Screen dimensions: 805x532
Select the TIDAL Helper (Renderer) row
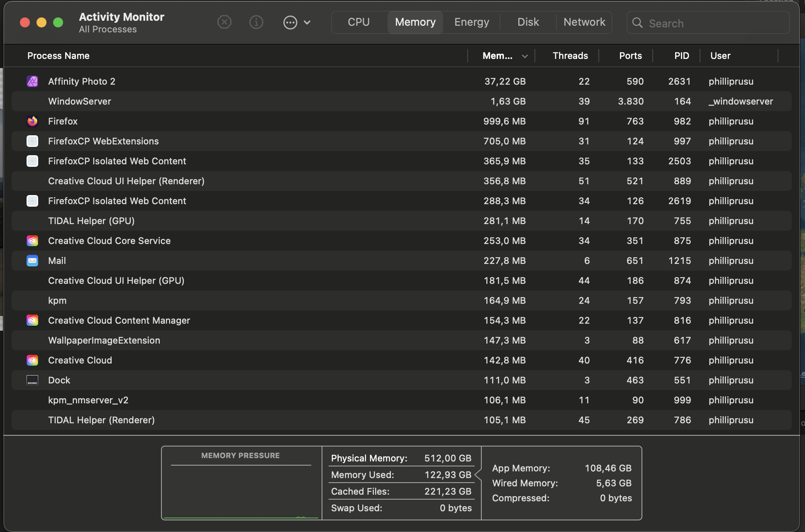pos(401,420)
